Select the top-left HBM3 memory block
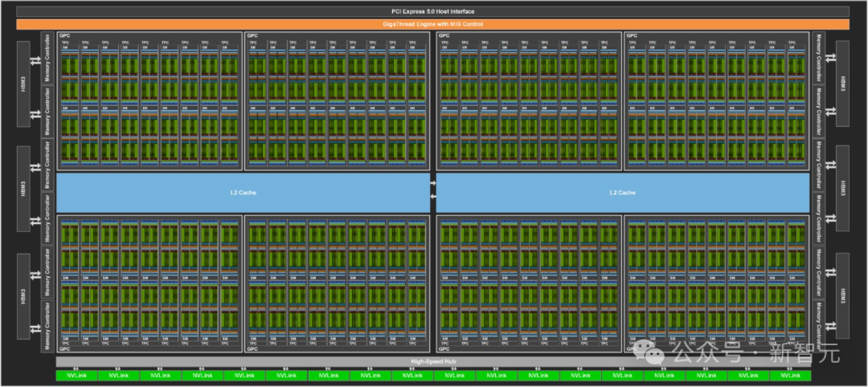The width and height of the screenshot is (868, 387). [23, 84]
